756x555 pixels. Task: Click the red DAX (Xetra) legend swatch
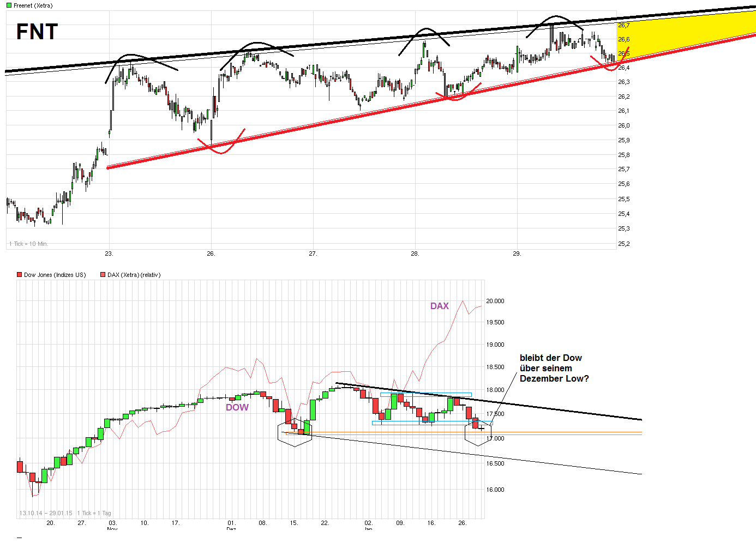pyautogui.click(x=103, y=275)
